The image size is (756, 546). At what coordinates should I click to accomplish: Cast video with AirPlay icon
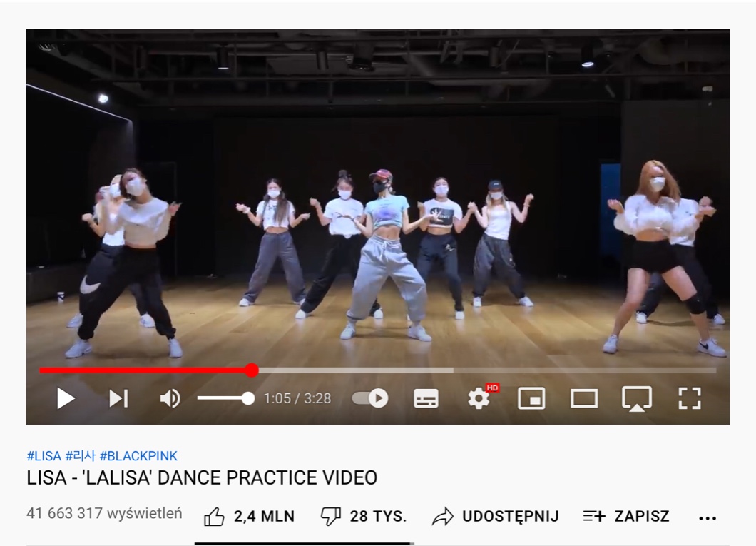(636, 398)
